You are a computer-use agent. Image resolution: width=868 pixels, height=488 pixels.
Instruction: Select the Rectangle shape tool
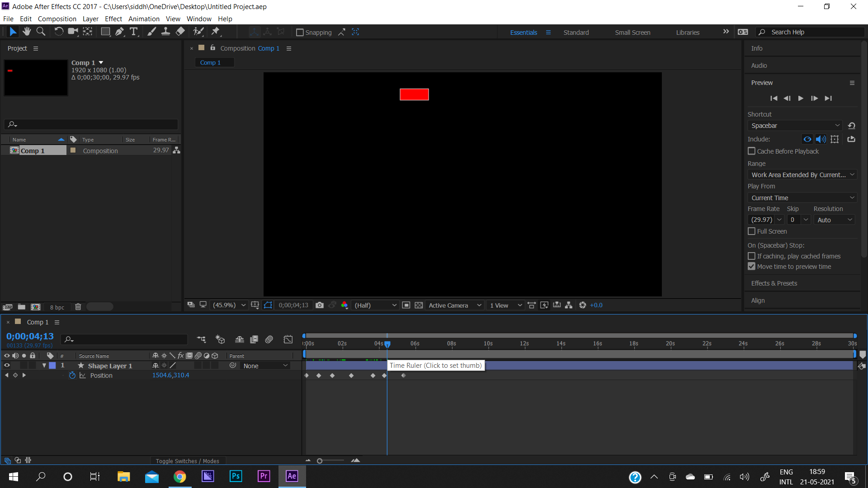pos(105,32)
